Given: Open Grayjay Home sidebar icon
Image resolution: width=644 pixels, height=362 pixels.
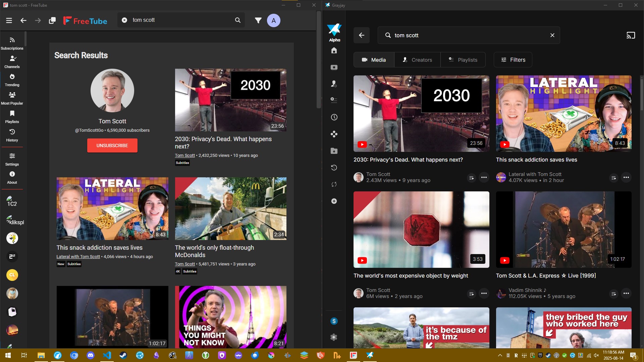Looking at the screenshot, I should click(334, 51).
